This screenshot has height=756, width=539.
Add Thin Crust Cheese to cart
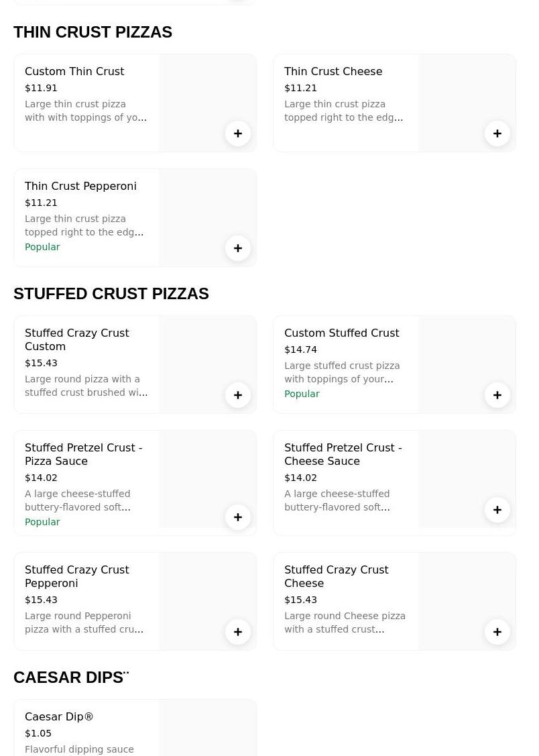497,133
